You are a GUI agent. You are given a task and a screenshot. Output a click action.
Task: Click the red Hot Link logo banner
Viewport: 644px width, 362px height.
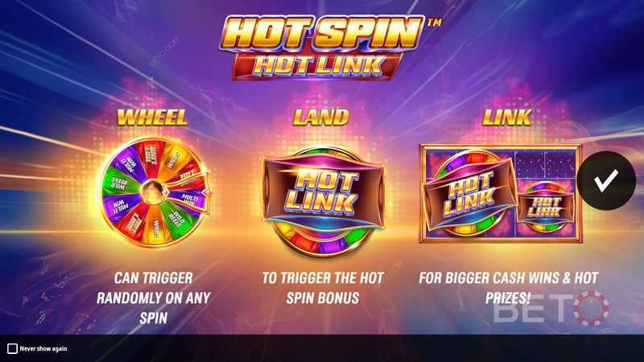click(x=317, y=66)
